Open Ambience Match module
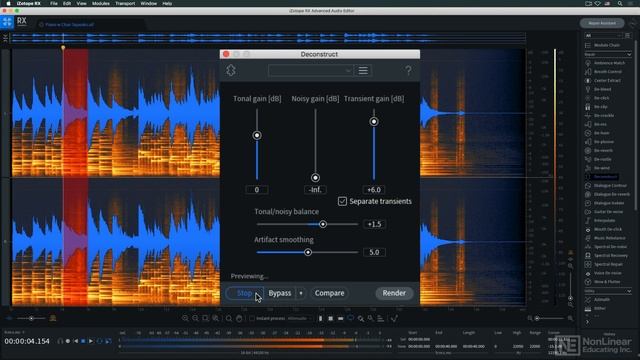640x360 pixels. click(x=605, y=63)
